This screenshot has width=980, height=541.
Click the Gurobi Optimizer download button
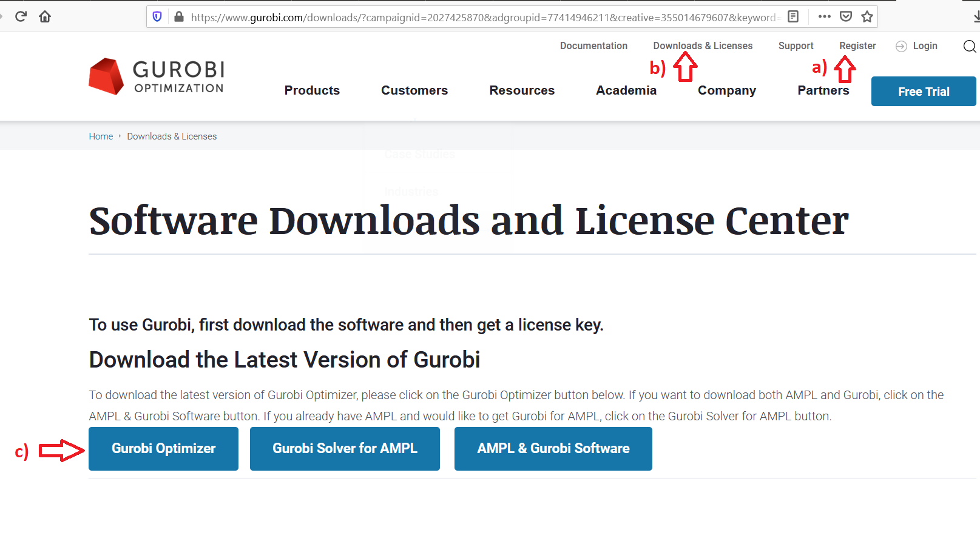click(163, 449)
